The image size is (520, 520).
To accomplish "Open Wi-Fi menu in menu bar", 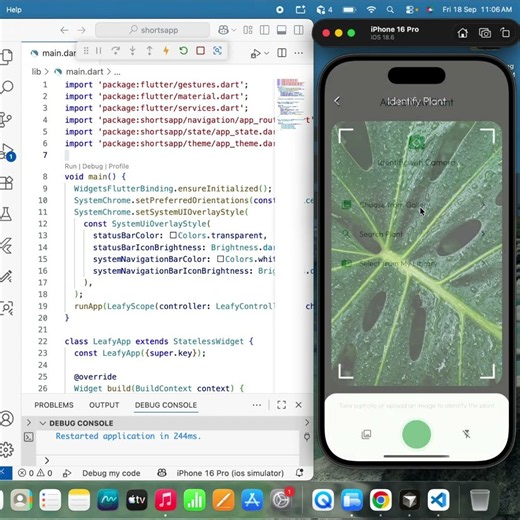I will [371, 10].
